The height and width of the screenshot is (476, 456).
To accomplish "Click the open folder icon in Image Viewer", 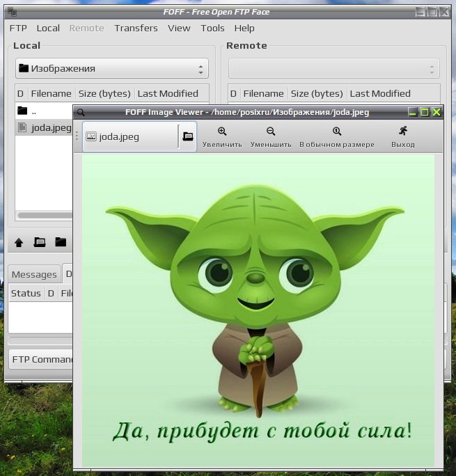I will coord(188,136).
